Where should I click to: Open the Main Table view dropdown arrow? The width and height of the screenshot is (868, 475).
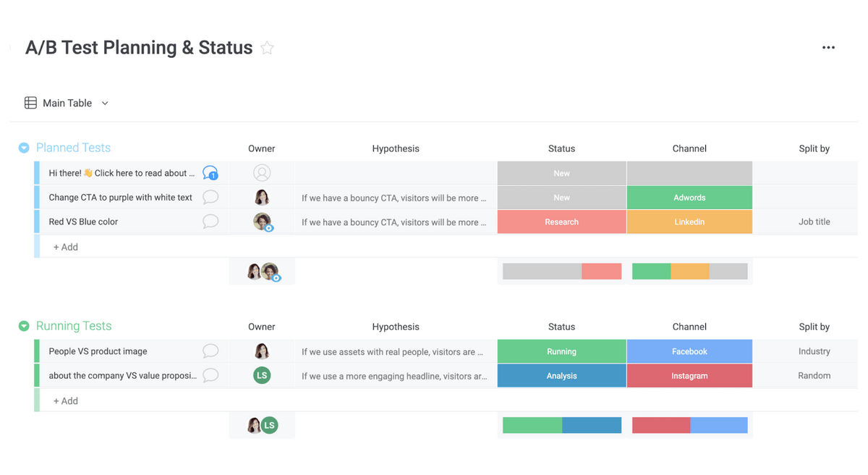point(105,104)
